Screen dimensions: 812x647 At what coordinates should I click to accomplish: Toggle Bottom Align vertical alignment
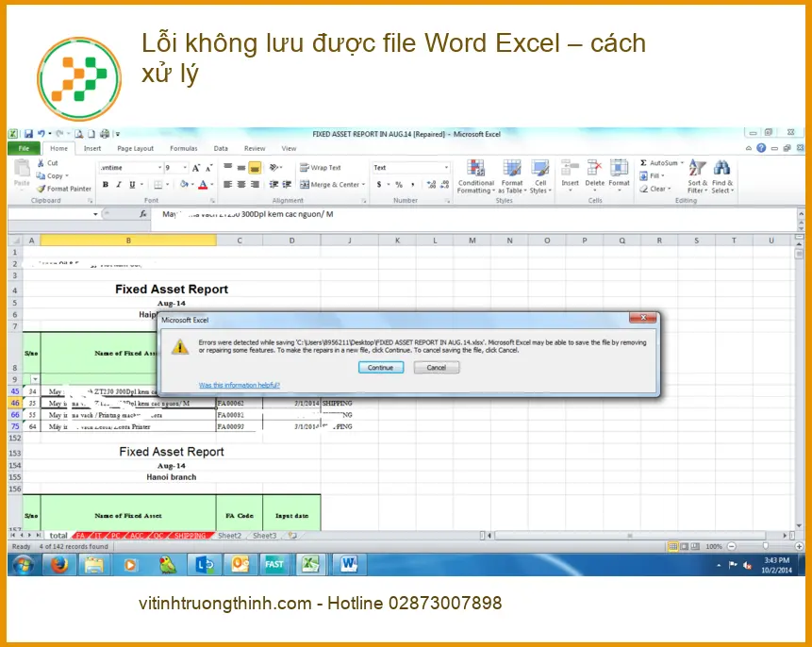pyautogui.click(x=255, y=168)
